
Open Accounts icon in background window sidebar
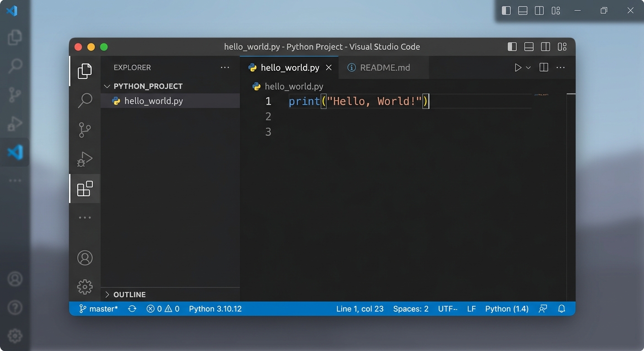tap(15, 279)
